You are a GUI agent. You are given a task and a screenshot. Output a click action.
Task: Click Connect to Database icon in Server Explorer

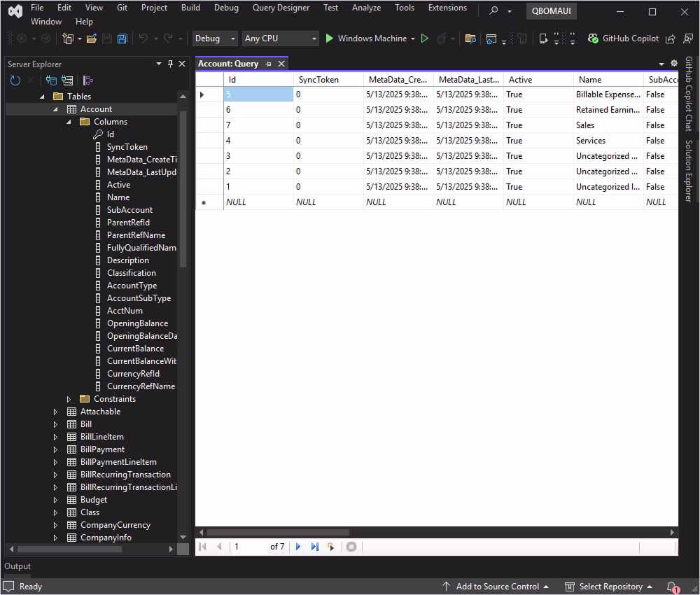pos(51,80)
